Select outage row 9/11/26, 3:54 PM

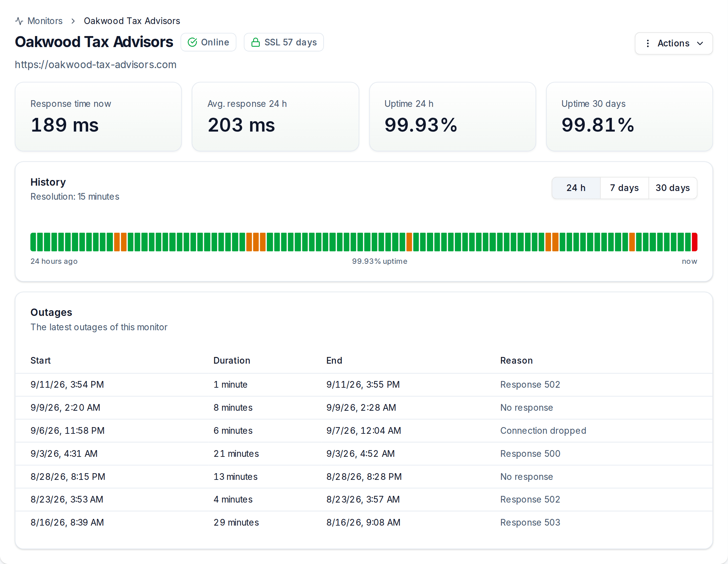click(364, 385)
